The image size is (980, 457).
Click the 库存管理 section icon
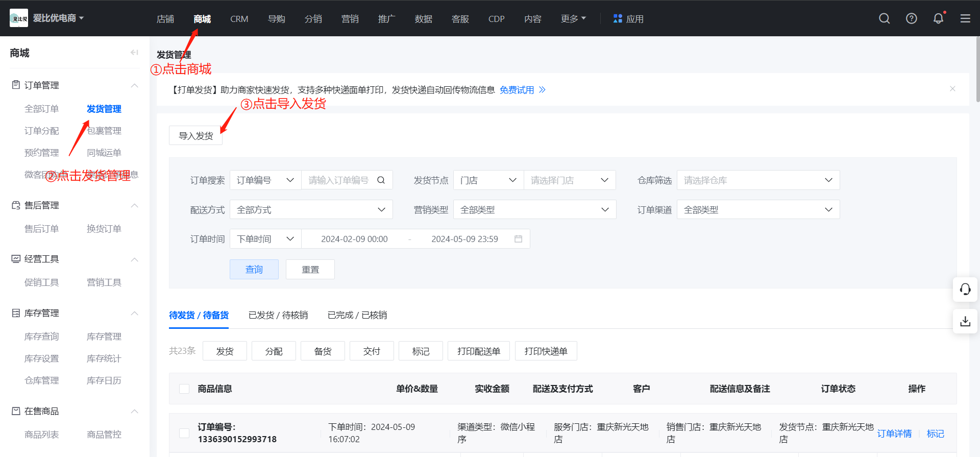click(x=16, y=312)
